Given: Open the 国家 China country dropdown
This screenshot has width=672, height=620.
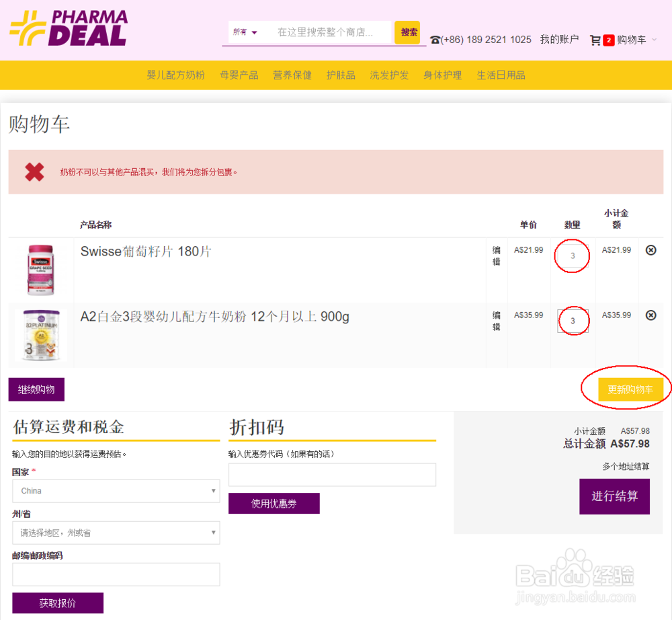Looking at the screenshot, I should point(116,491).
